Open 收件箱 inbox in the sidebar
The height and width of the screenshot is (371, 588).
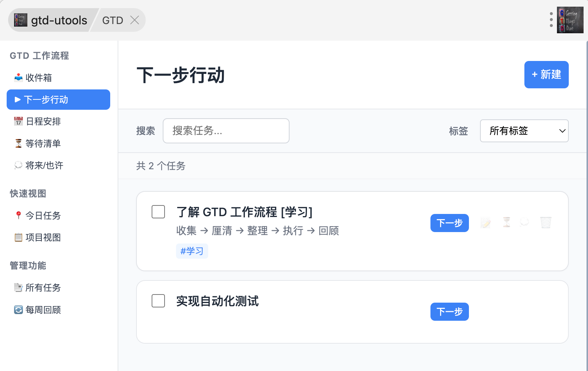click(x=38, y=78)
